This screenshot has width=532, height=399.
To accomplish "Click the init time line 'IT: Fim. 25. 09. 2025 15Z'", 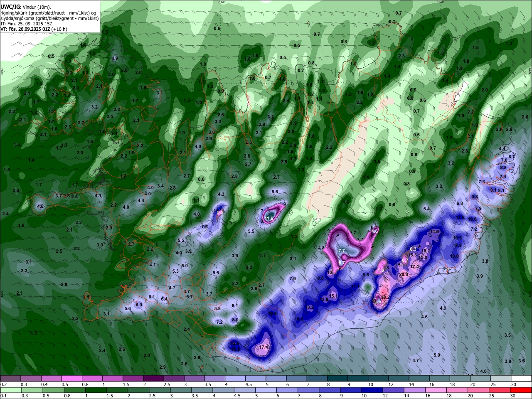I will point(26,24).
